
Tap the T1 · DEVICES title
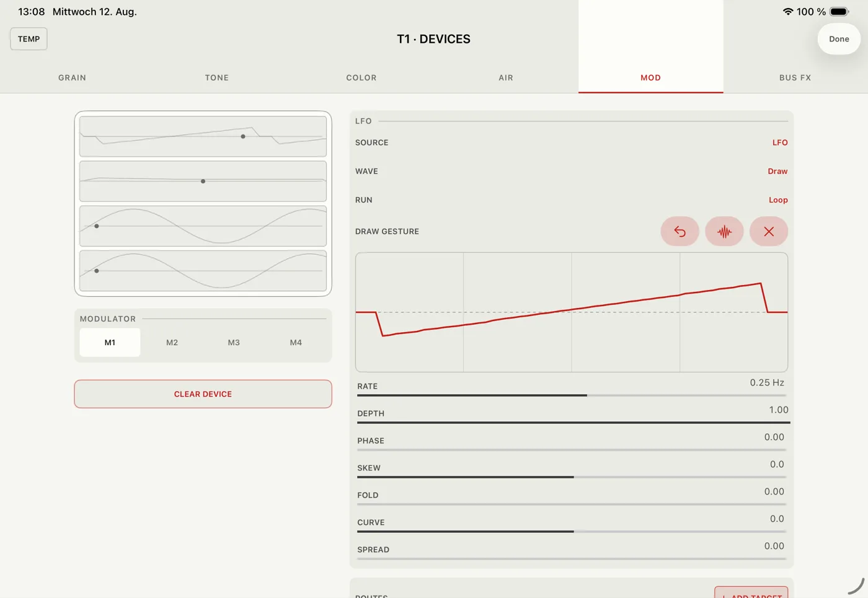pos(433,39)
